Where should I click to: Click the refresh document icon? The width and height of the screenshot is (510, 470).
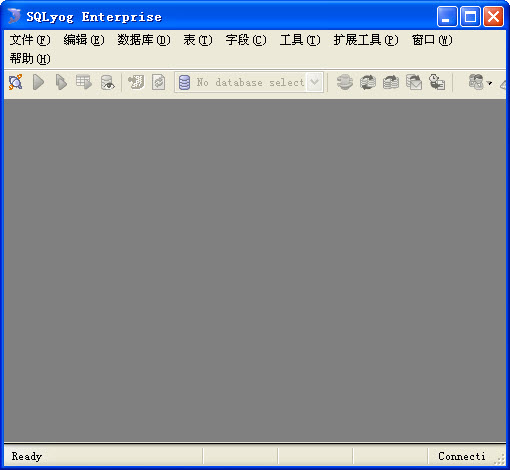pyautogui.click(x=158, y=82)
